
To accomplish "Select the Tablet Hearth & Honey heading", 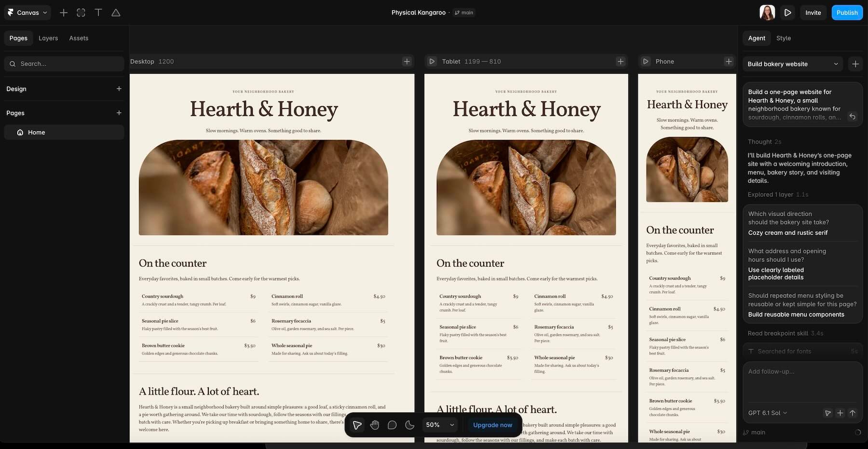I will pyautogui.click(x=527, y=109).
